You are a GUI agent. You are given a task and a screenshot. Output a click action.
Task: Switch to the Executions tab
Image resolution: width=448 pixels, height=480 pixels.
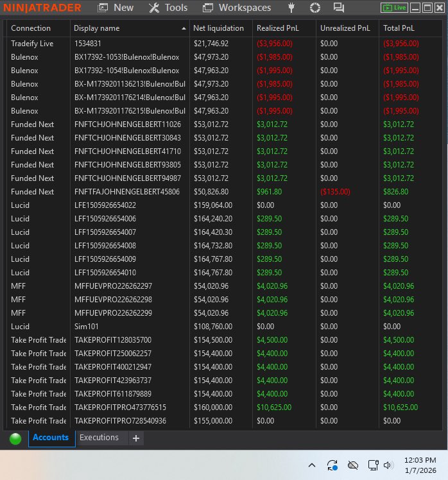pos(99,438)
